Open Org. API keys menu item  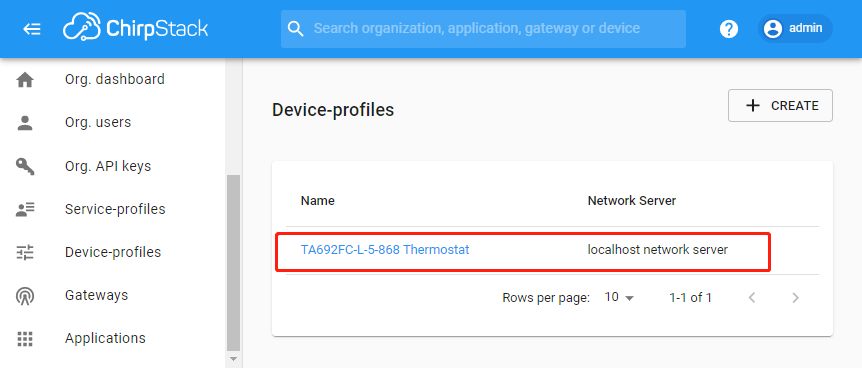coord(113,166)
